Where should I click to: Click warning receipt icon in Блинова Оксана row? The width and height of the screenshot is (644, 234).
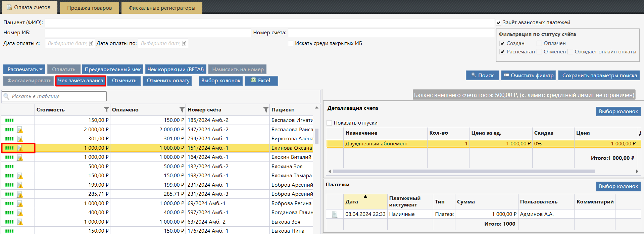(x=20, y=148)
